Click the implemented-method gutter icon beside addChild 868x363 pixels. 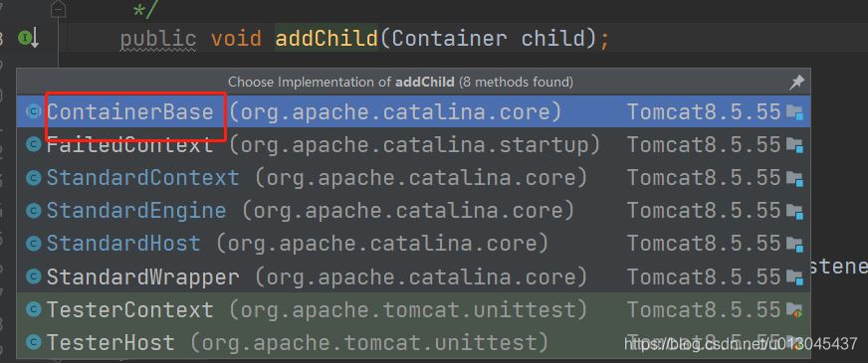28,39
